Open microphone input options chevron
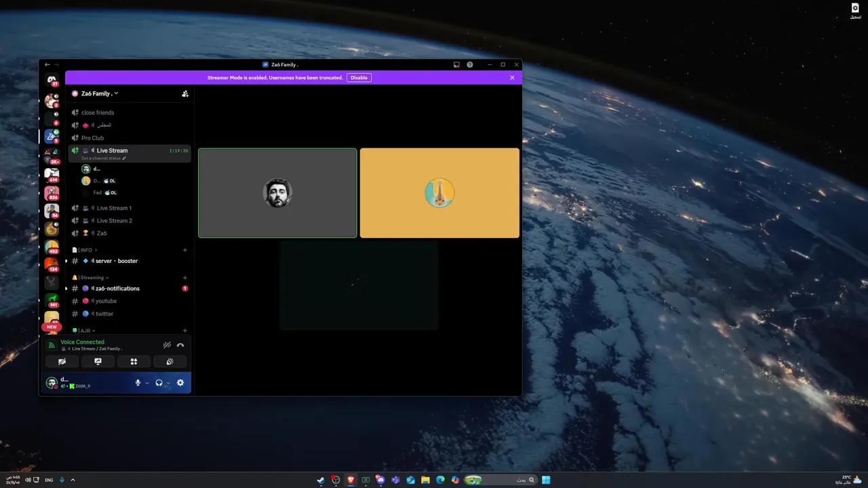The image size is (868, 488). (146, 383)
